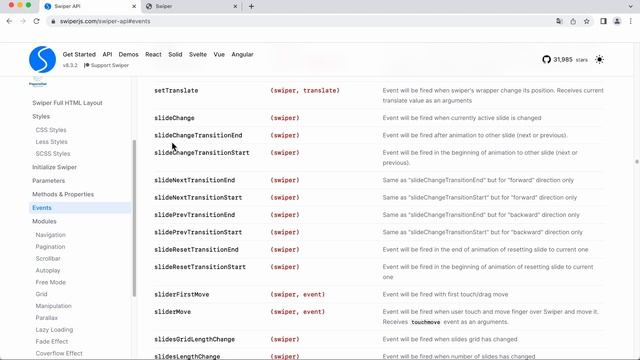This screenshot has width=640, height=360.
Task: Click the share icon in address bar
Action: [573, 21]
